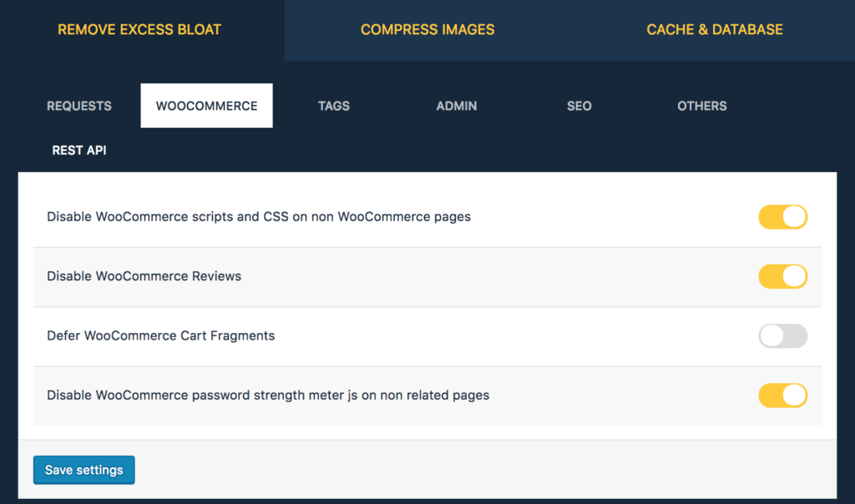Toggle off the password strength meter setting
This screenshot has width=855, height=504.
(x=782, y=395)
